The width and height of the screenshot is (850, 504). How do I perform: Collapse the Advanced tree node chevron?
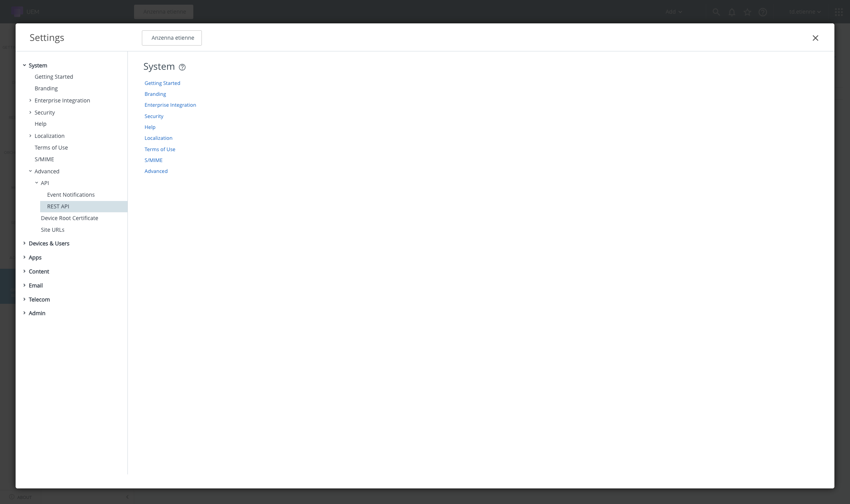(x=30, y=171)
